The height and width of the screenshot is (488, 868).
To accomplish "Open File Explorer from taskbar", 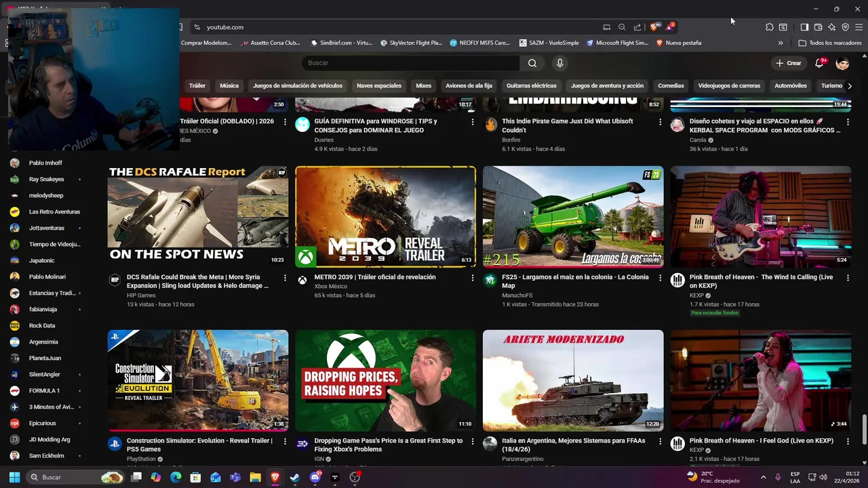I will (255, 477).
